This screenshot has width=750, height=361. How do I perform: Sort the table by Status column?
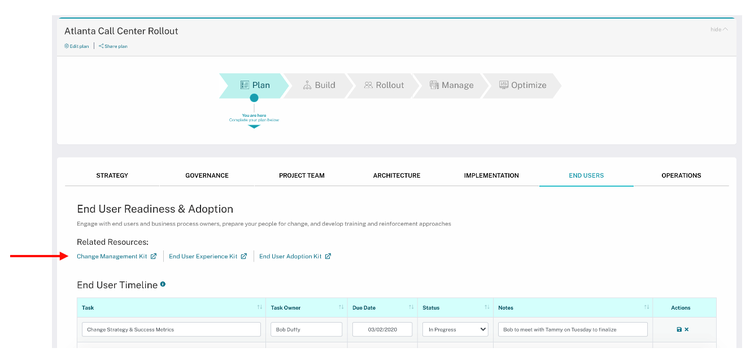[x=487, y=307]
